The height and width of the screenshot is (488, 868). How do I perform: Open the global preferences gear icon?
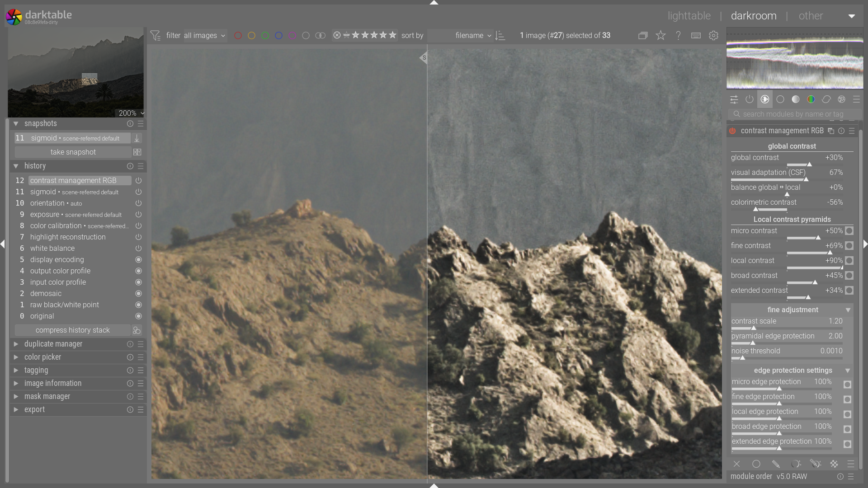click(x=713, y=36)
